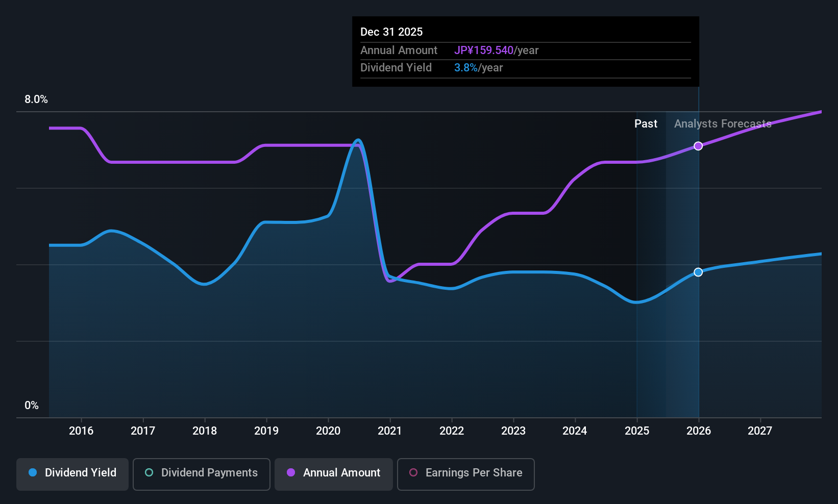The width and height of the screenshot is (838, 504).
Task: Click the Analysts Forecasts label
Action: point(723,123)
